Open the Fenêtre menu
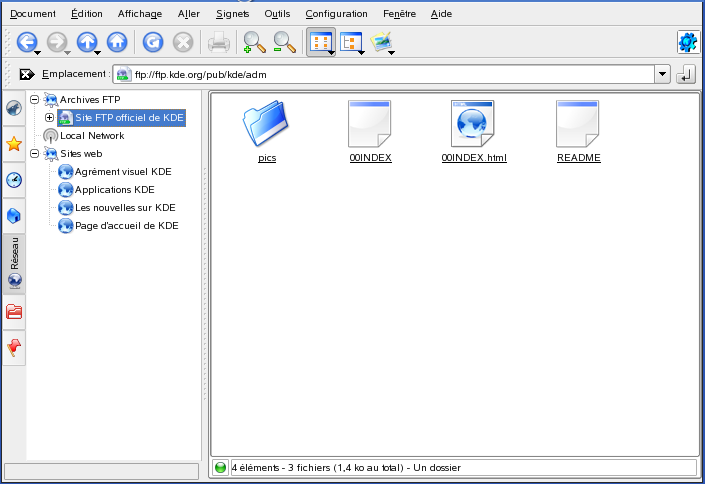 coord(399,14)
